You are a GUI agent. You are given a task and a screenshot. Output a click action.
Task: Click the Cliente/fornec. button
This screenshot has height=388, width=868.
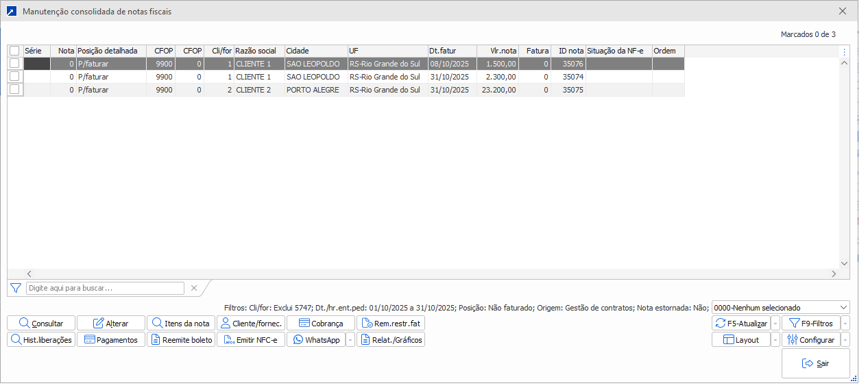coord(251,323)
